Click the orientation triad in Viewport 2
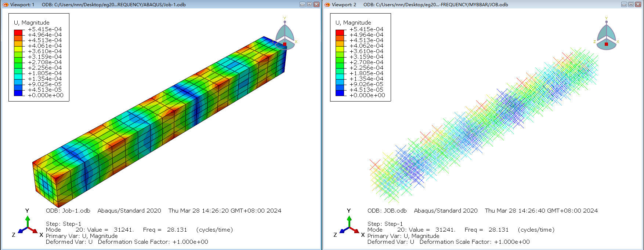Image resolution: width=644 pixels, height=250 pixels. [349, 224]
